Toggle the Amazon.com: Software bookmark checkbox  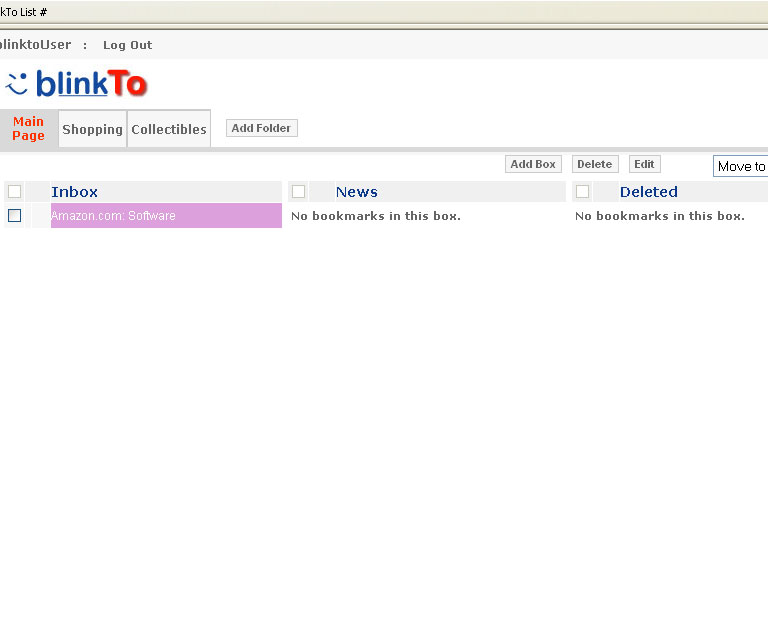(x=15, y=216)
